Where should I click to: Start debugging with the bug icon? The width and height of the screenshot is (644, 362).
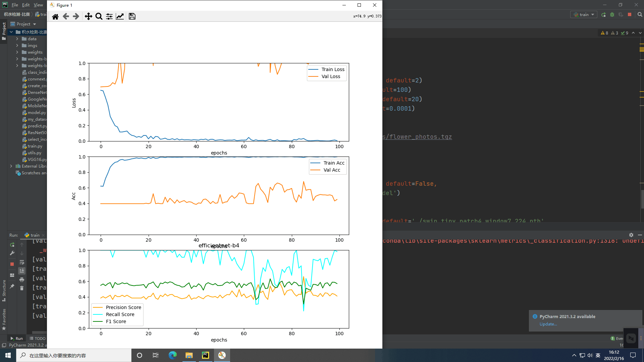tap(612, 14)
